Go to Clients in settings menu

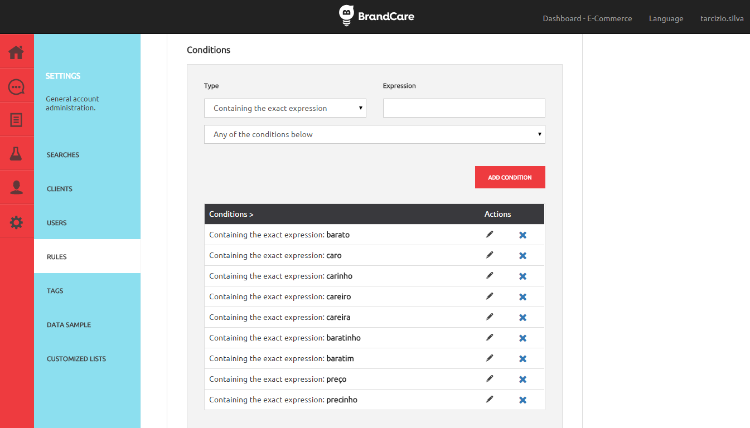[x=59, y=188]
